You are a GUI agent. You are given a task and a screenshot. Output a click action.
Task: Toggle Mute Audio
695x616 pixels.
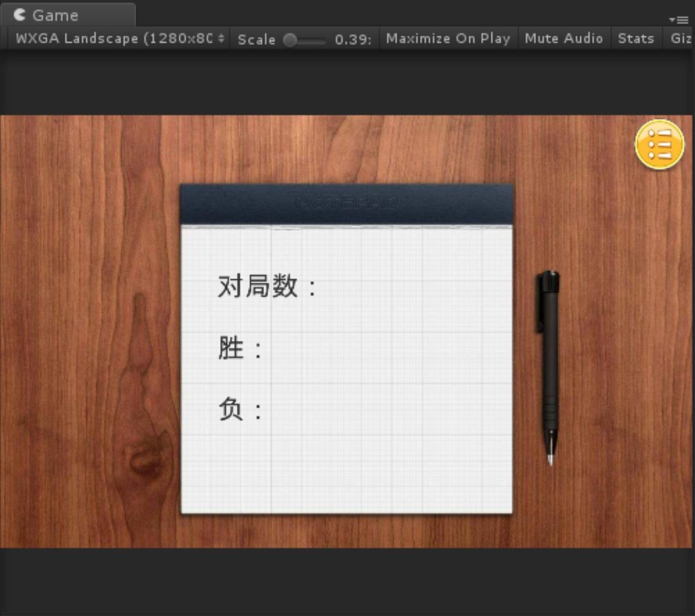[x=563, y=39]
